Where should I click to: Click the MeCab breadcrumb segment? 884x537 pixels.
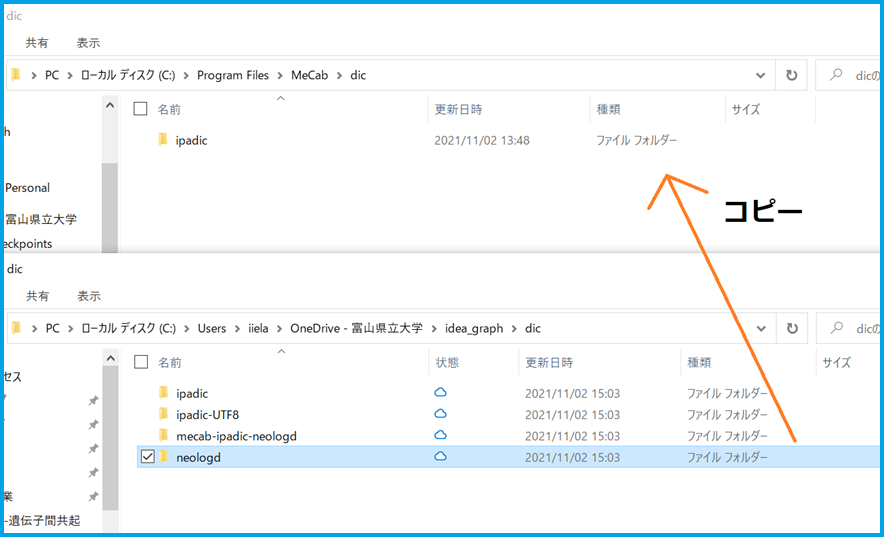click(x=308, y=75)
